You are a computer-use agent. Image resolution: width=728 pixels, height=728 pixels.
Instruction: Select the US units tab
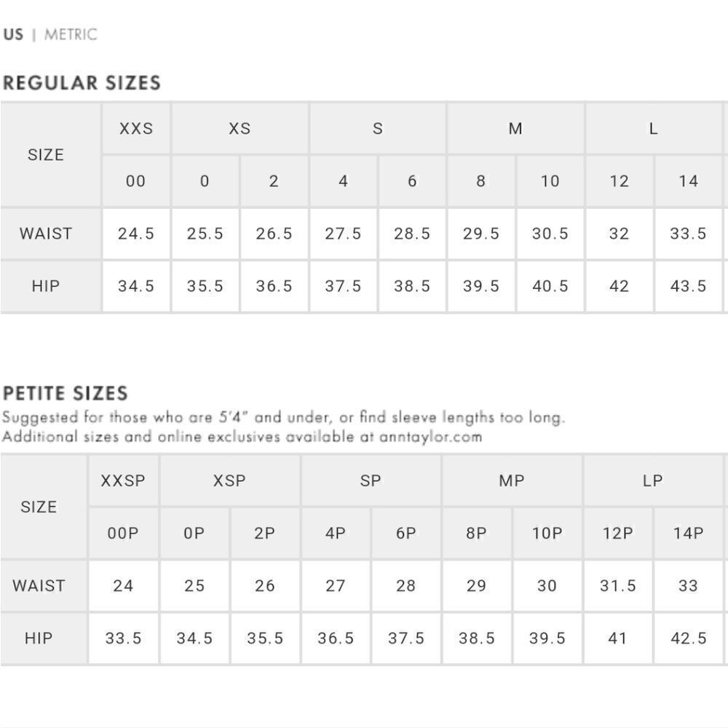(13, 34)
